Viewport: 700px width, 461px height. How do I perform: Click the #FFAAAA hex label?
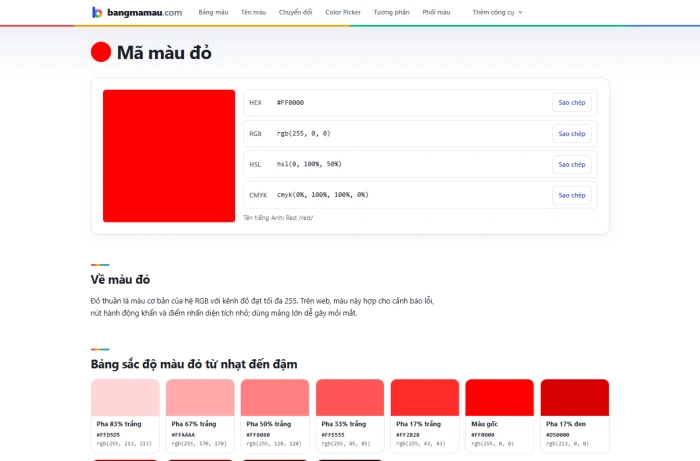point(183,435)
